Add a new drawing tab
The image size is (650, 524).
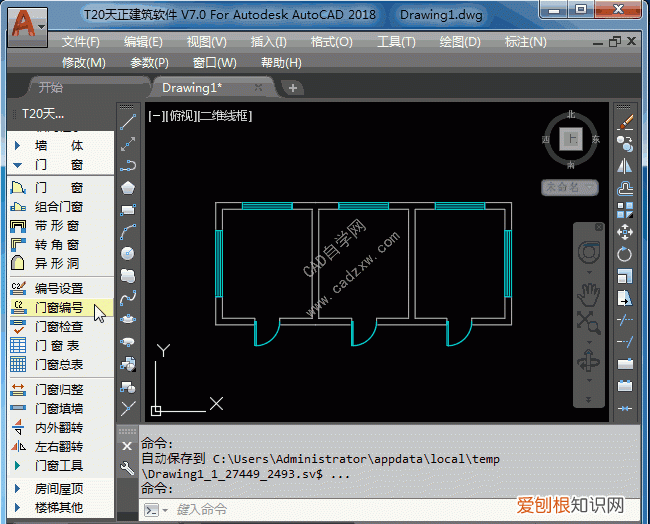(x=293, y=88)
